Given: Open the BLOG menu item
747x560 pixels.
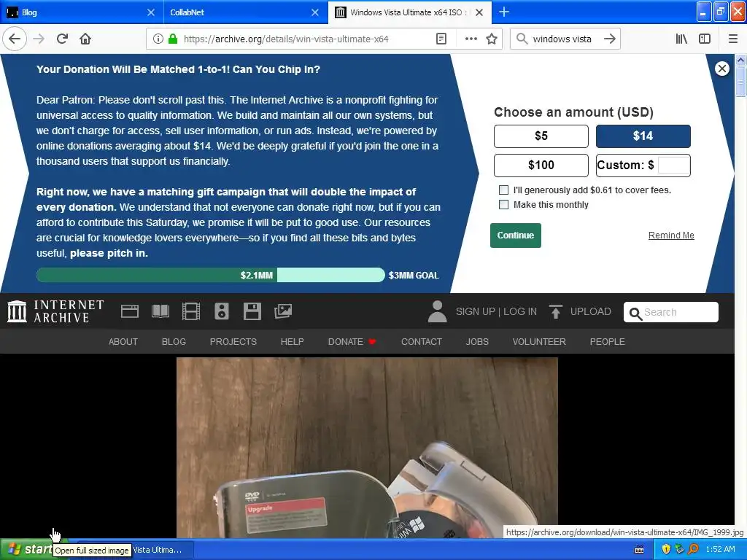Looking at the screenshot, I should point(174,342).
